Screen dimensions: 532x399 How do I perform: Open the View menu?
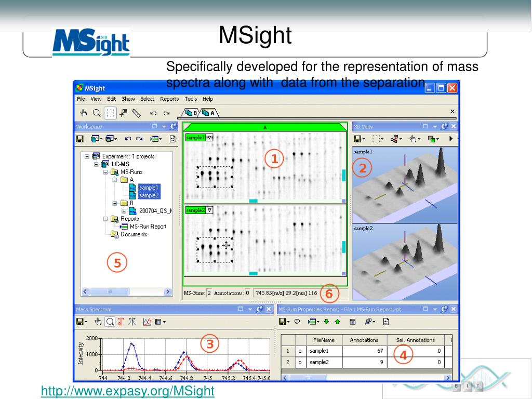pyautogui.click(x=96, y=99)
